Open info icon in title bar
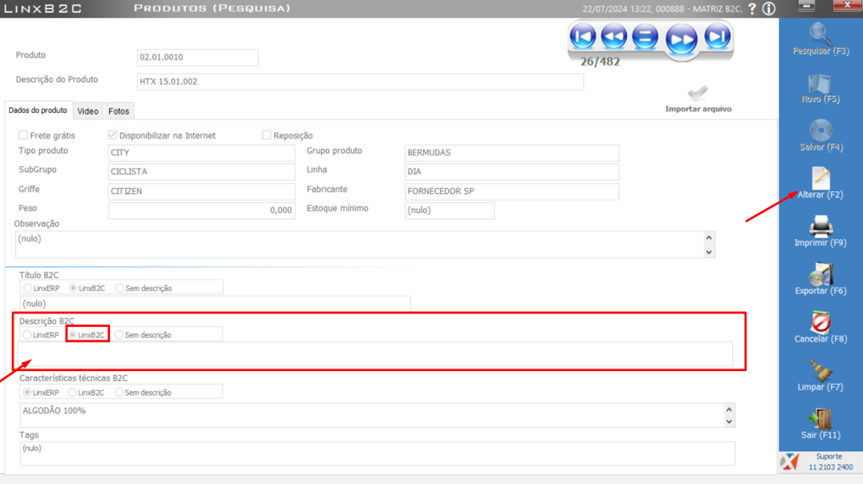The height and width of the screenshot is (484, 863). (x=769, y=9)
